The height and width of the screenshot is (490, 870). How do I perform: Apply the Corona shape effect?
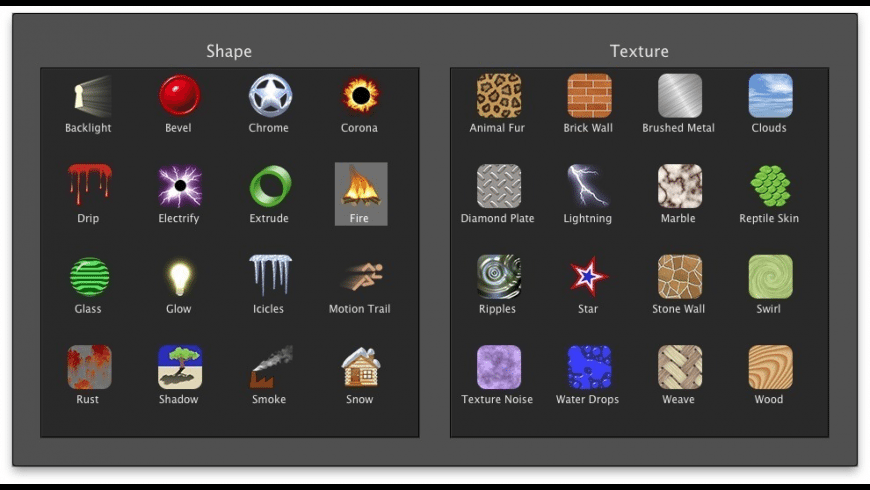click(361, 95)
